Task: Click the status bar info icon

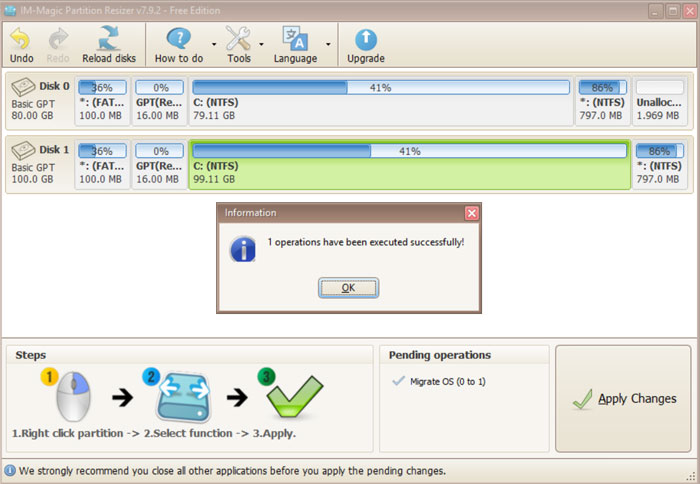Action: tap(10, 471)
